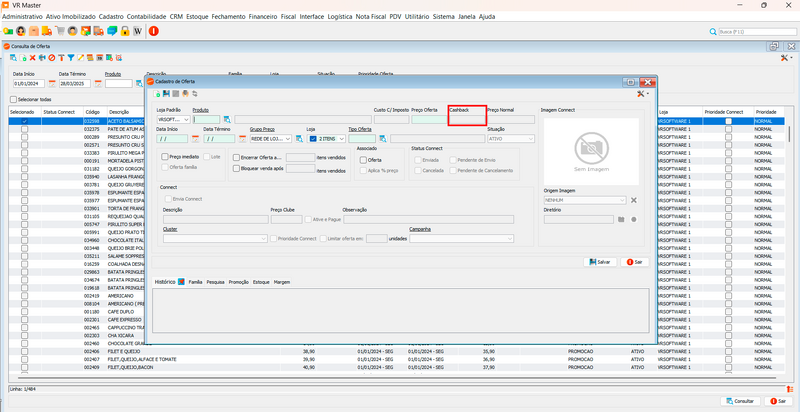Screen dimensions: 800x412
Task: Open the Nota Fiscal menu
Action: pos(370,16)
